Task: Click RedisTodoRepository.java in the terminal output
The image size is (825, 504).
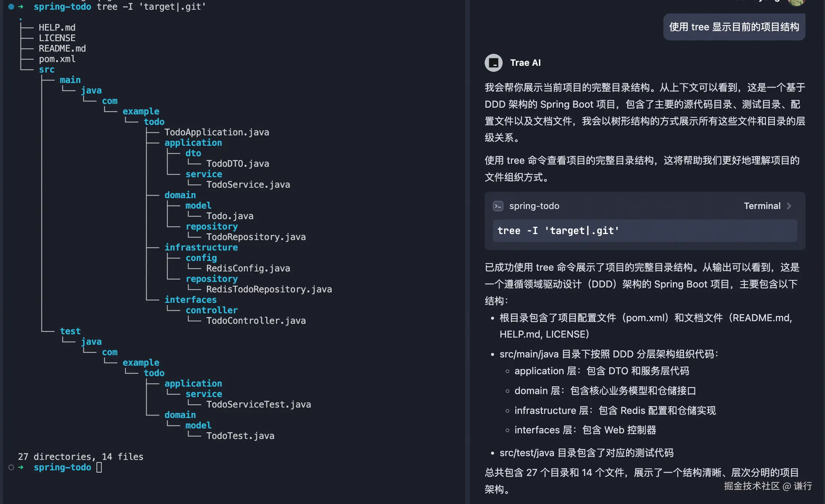Action: 269,289
